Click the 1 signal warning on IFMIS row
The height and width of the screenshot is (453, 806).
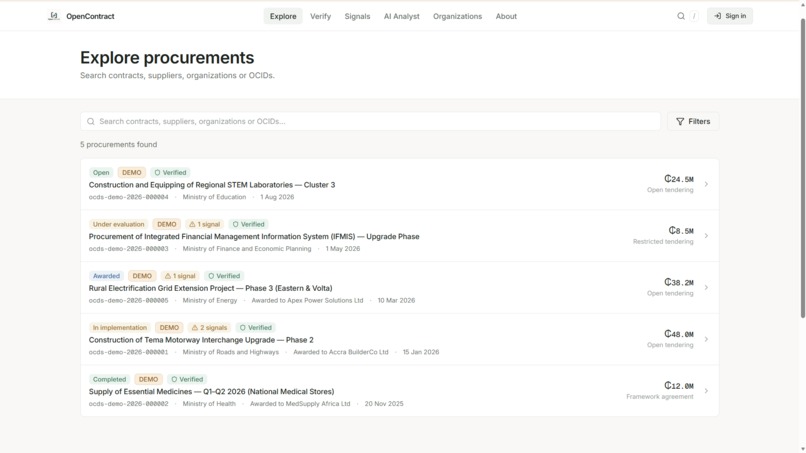tap(204, 224)
